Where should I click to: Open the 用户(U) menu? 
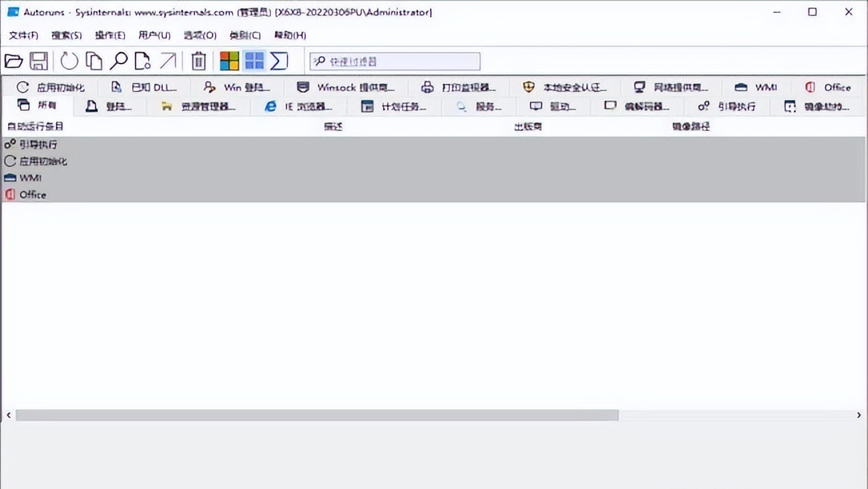[154, 35]
